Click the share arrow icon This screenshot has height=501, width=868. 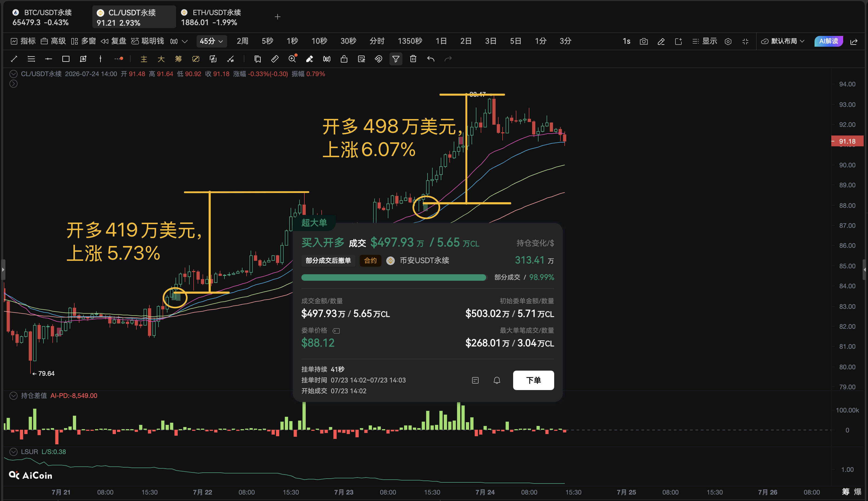(x=854, y=41)
